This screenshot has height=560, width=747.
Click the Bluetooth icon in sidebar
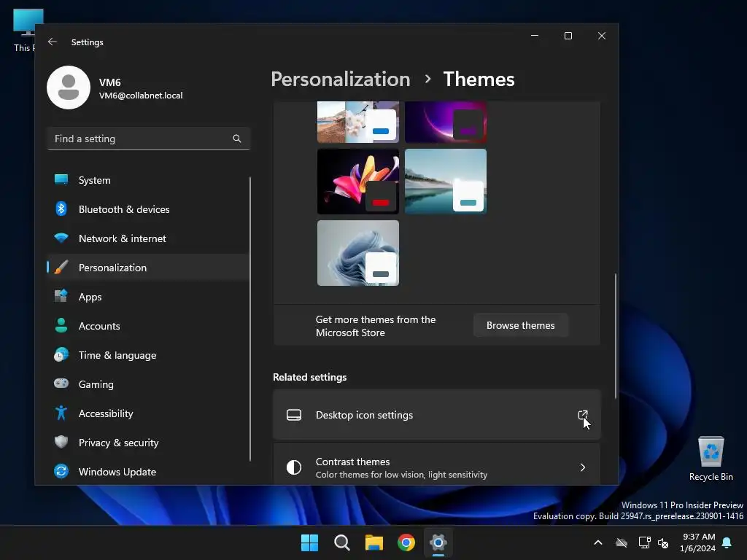pos(61,209)
